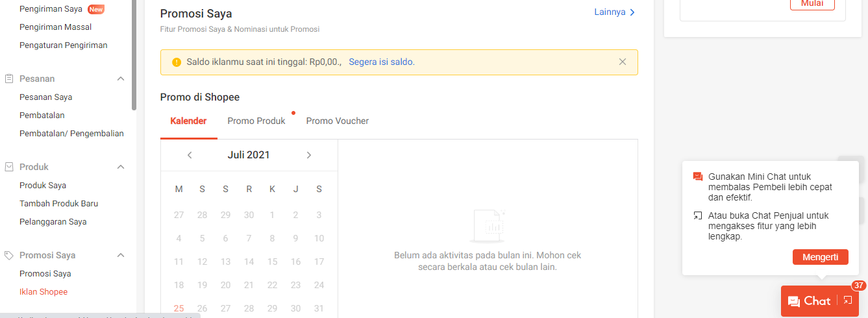This screenshot has width=868, height=318.
Task: Click the Produk section bag icon
Action: [x=9, y=167]
